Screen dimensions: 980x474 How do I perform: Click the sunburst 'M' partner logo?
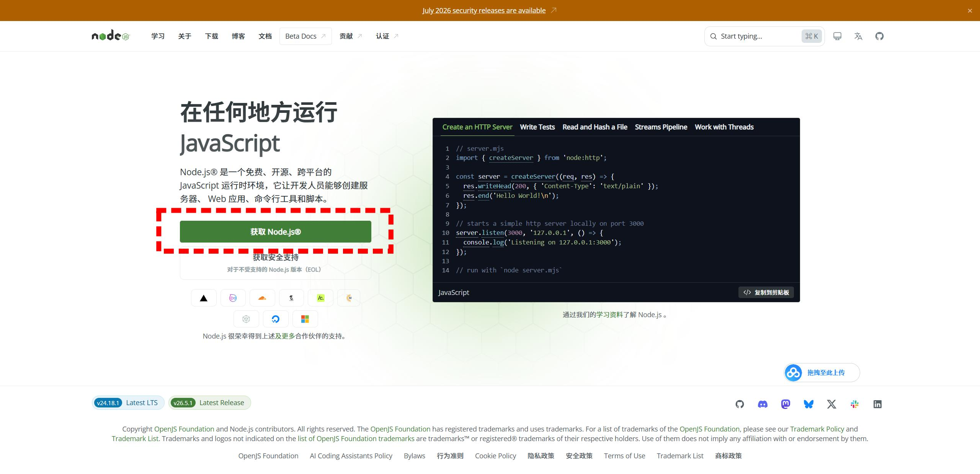click(349, 298)
